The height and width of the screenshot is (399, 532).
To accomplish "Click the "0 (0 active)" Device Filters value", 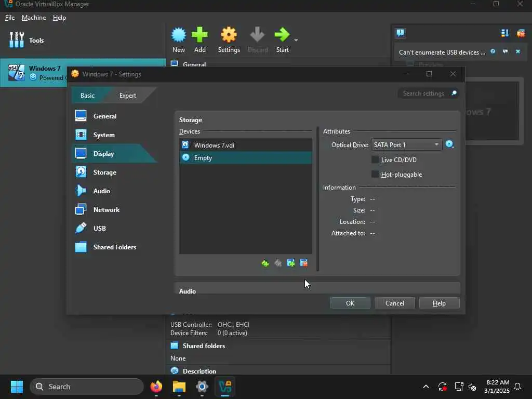I will 232,333.
